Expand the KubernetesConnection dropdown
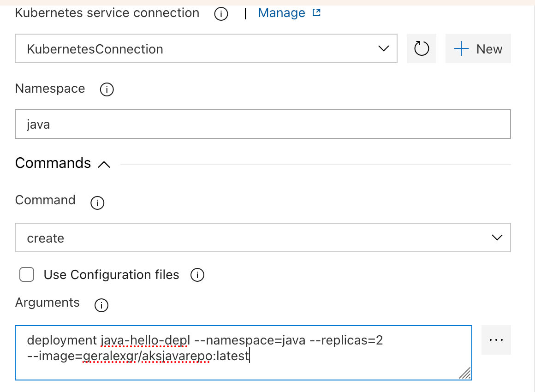The width and height of the screenshot is (535, 392). tap(206, 48)
